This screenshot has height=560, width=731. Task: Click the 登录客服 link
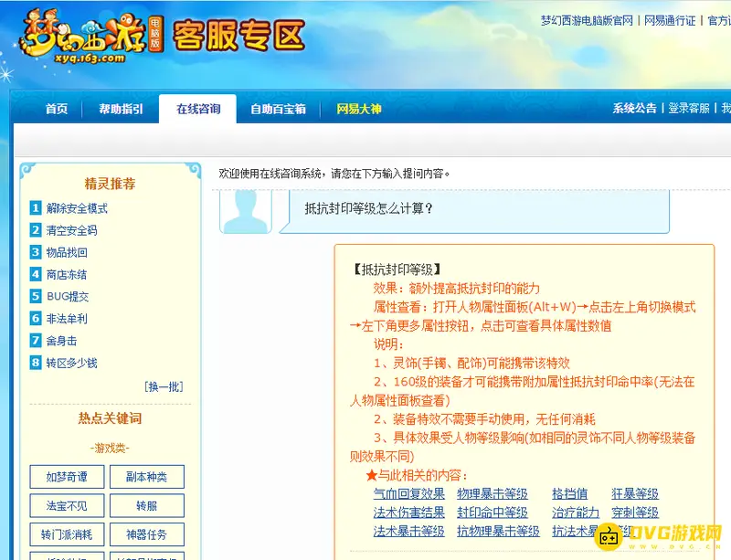click(689, 108)
